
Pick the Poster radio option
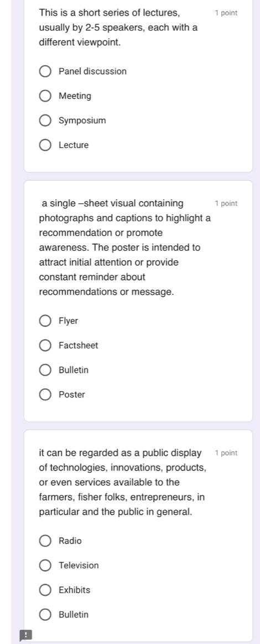pos(45,395)
